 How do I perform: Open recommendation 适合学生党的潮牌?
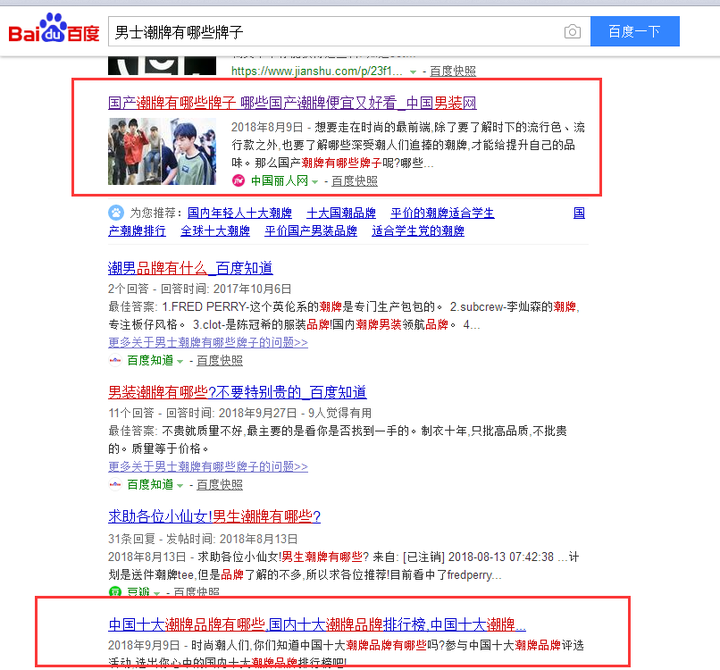tap(418, 231)
